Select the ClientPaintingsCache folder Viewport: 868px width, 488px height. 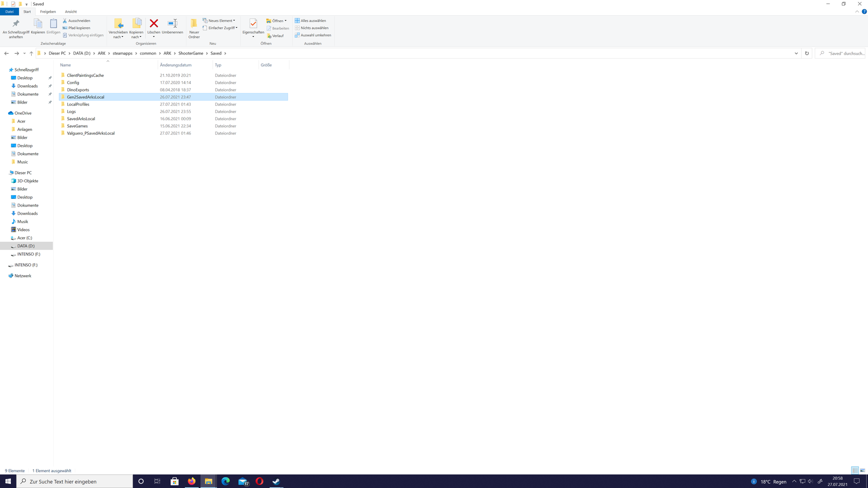(x=173, y=75)
